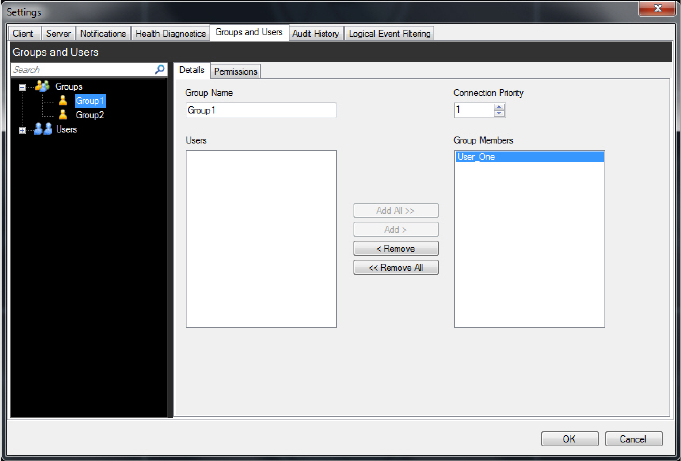The height and width of the screenshot is (461, 681).
Task: Expand the Users tree node
Action: (23, 130)
